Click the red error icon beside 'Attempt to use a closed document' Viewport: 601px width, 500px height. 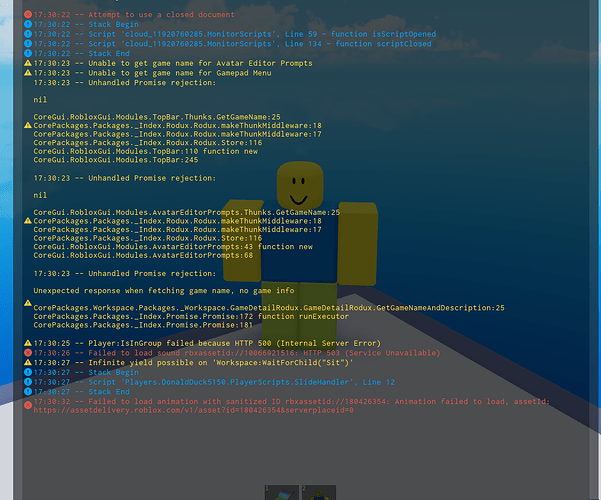pos(28,15)
